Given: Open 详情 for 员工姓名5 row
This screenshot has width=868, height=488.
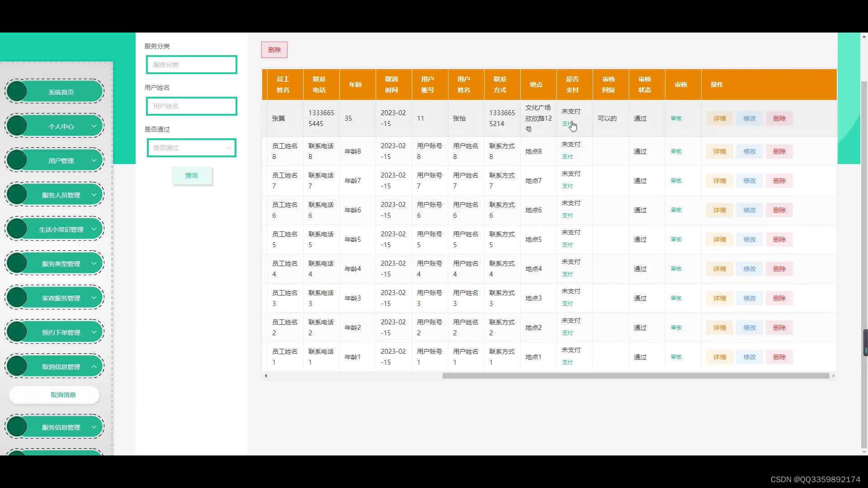Looking at the screenshot, I should [x=719, y=239].
